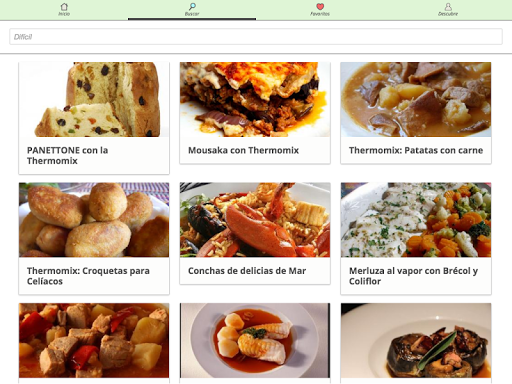Open the Merluza al vapor photo
The width and height of the screenshot is (512, 384).
click(416, 220)
